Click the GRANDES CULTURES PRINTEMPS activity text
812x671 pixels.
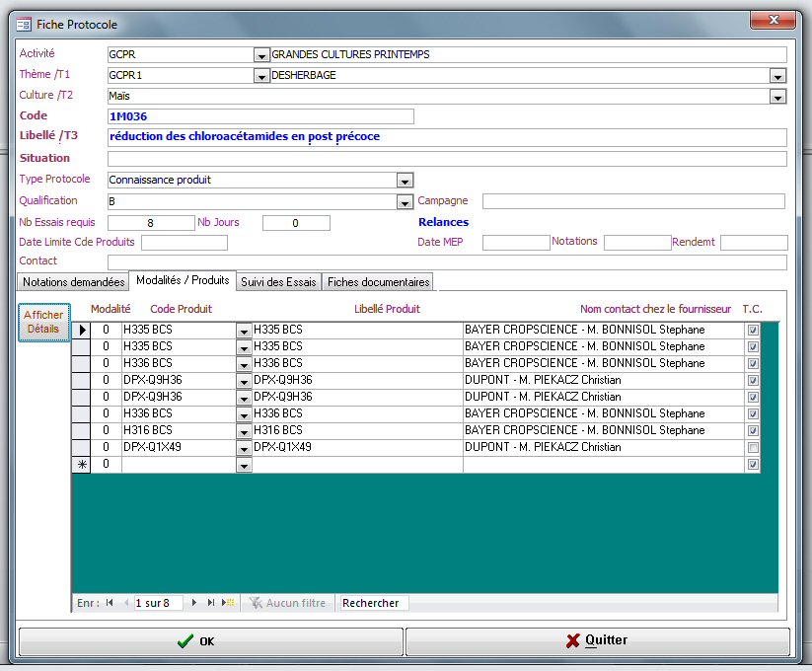tap(350, 54)
